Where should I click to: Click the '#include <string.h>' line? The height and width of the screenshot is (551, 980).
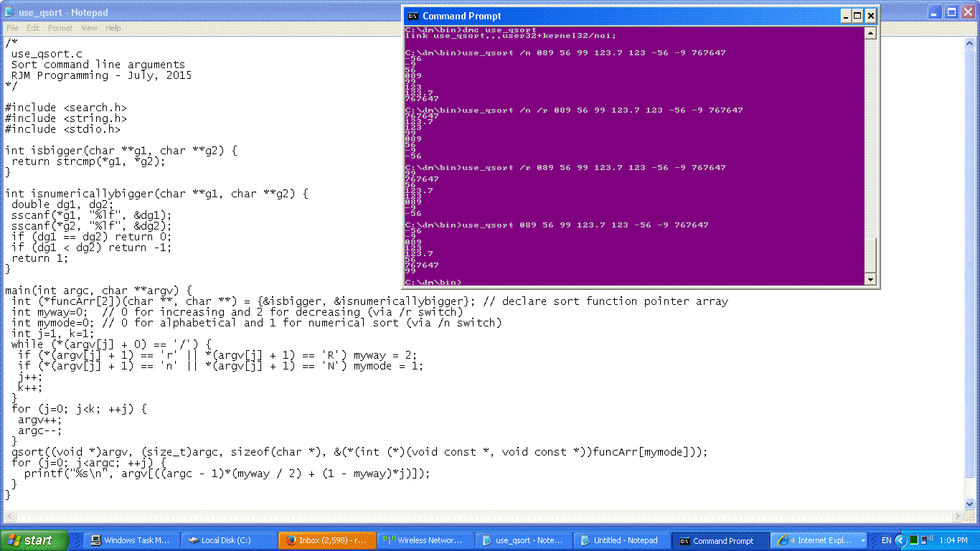point(66,118)
